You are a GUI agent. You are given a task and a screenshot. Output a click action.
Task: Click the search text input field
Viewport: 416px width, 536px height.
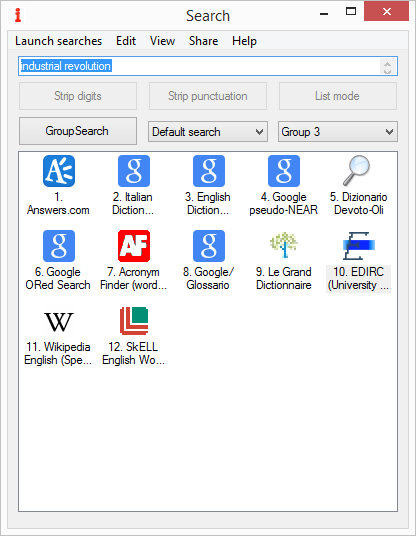click(x=208, y=66)
